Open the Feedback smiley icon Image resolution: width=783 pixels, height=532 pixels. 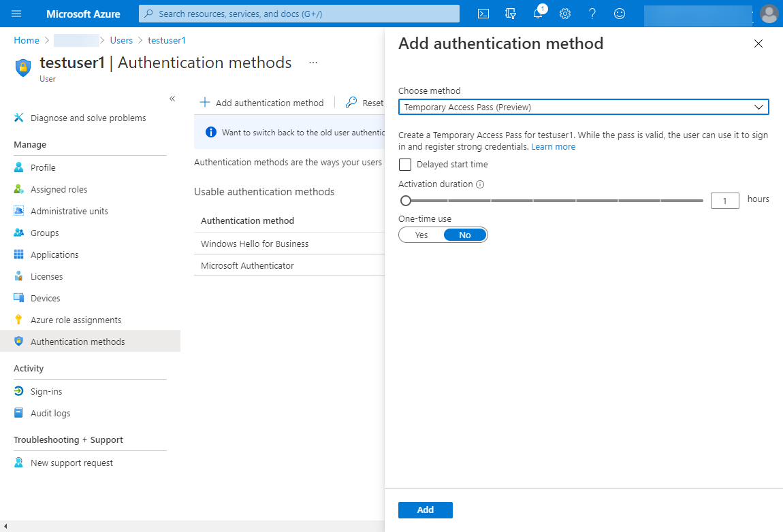click(x=619, y=14)
